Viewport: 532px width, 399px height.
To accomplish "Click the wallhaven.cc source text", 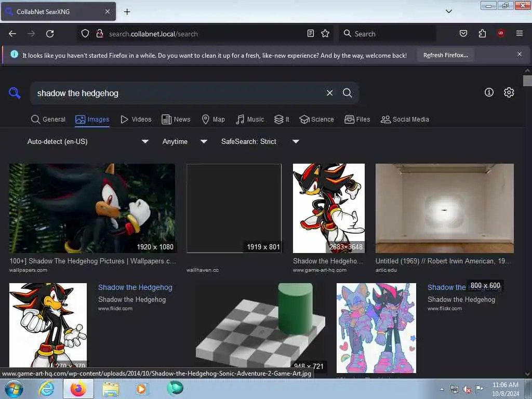I will pyautogui.click(x=203, y=270).
